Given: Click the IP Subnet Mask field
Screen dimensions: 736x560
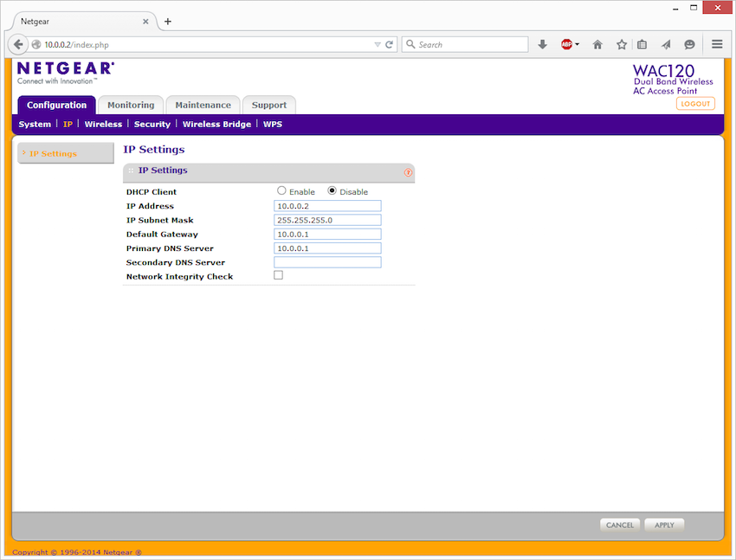Looking at the screenshot, I should coord(327,220).
